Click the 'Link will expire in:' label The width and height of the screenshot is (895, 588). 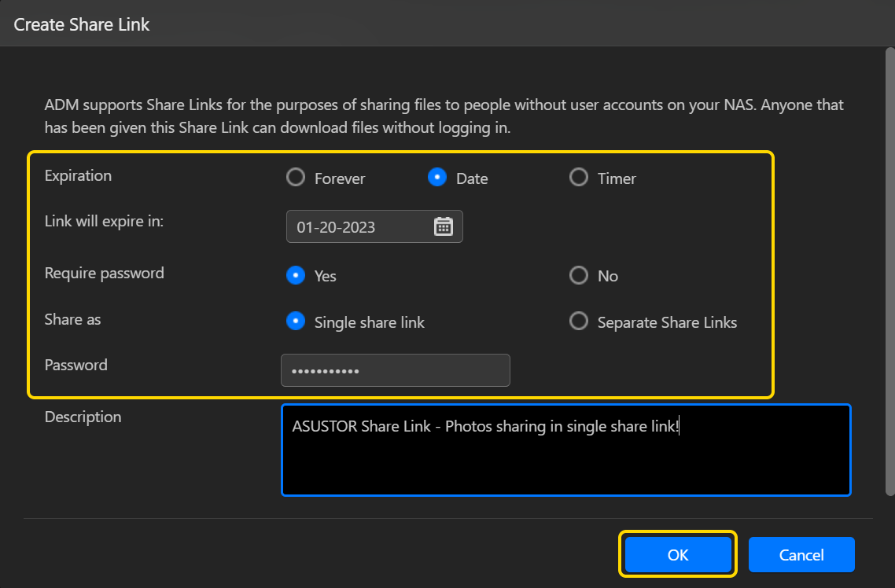pos(104,221)
